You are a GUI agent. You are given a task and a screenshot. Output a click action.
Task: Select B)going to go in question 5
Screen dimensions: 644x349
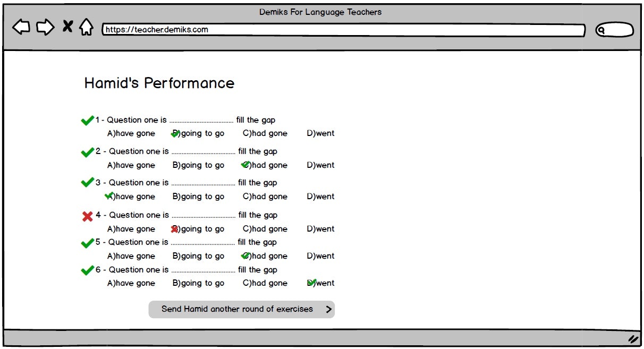[198, 256]
